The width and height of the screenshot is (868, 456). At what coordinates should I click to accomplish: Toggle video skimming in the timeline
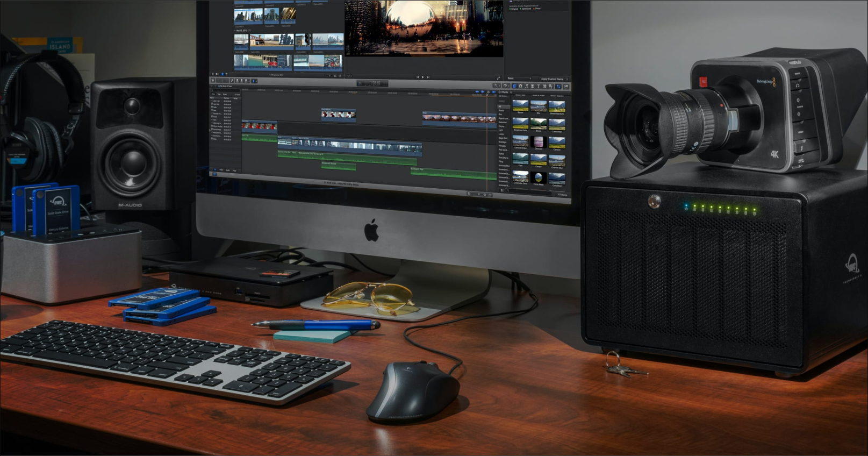click(477, 91)
